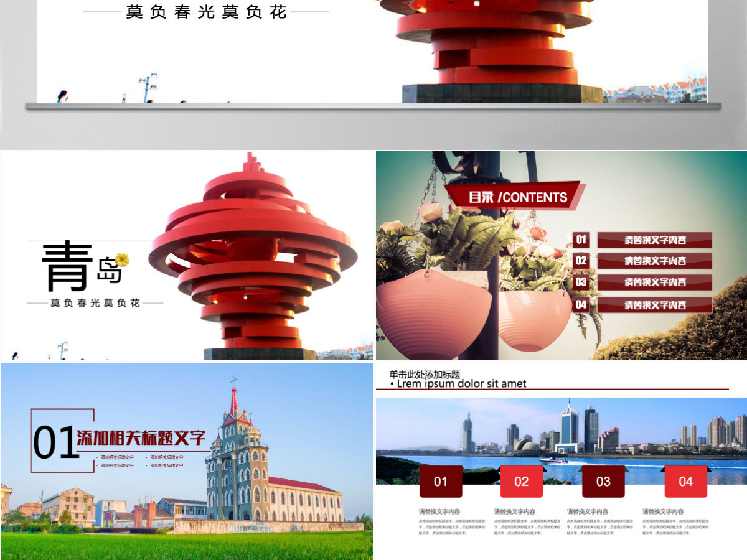Click 单击此处添加标题 placeholder text
Viewport: 747px width, 560px height.
425,374
